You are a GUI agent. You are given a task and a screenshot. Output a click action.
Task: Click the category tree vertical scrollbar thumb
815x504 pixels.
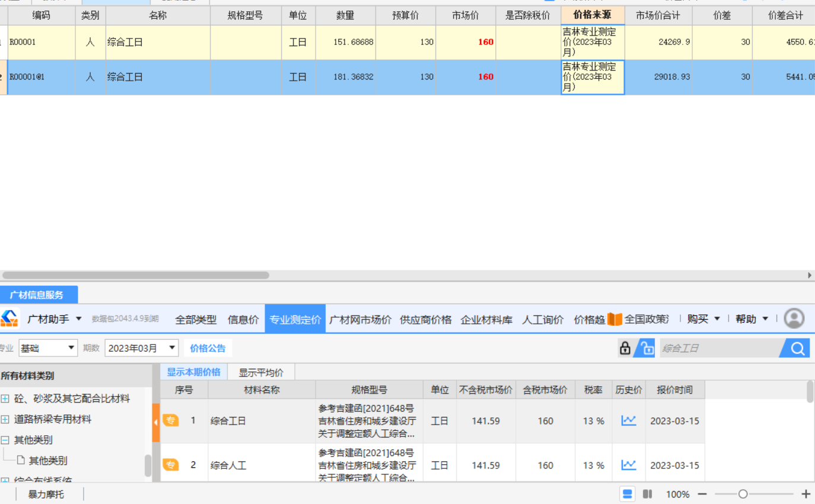tap(148, 465)
